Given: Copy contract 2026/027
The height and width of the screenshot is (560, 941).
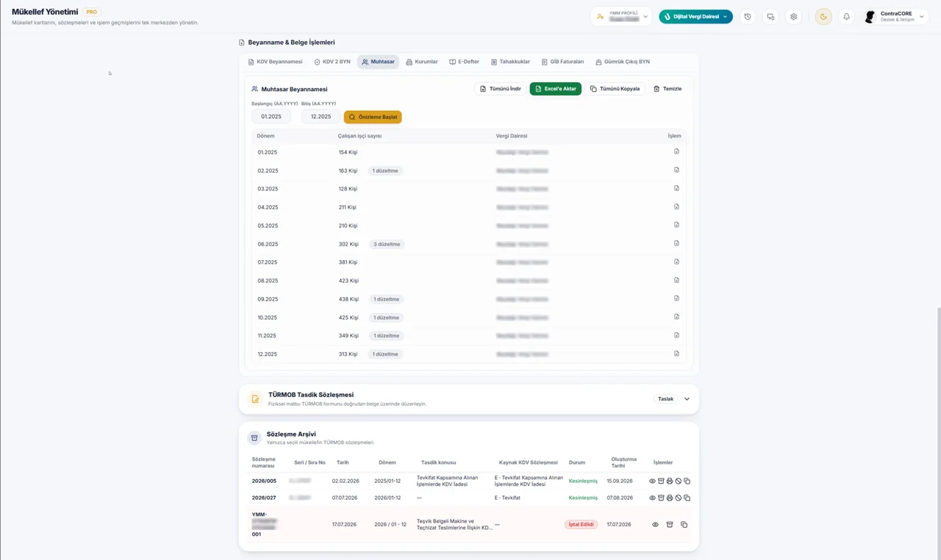Looking at the screenshot, I should pyautogui.click(x=687, y=498).
